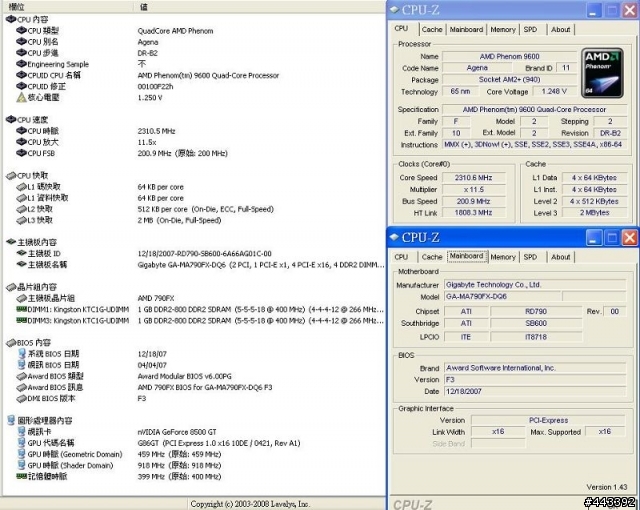Click the 主機板 ID value text
Image resolution: width=640 pixels, height=510 pixels.
coord(204,253)
